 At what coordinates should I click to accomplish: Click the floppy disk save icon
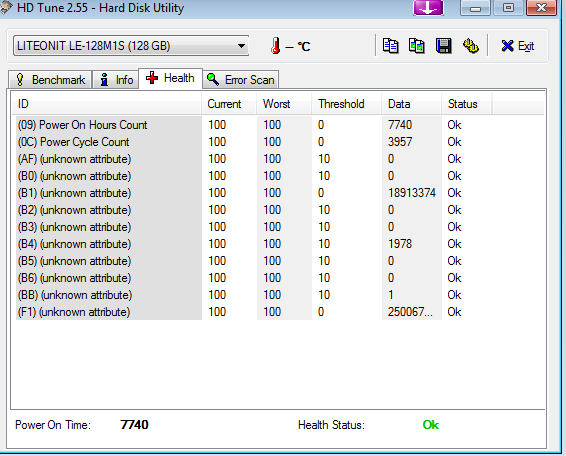[443, 46]
